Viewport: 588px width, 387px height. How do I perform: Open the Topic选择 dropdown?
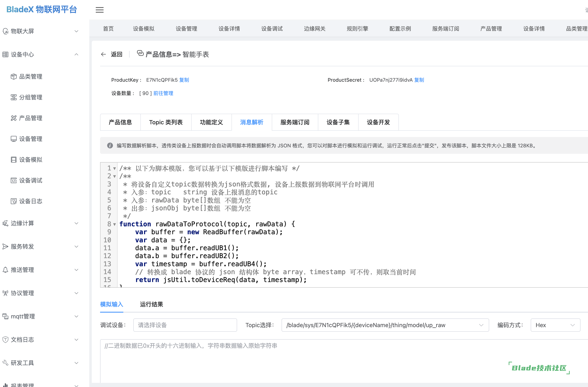(x=385, y=325)
